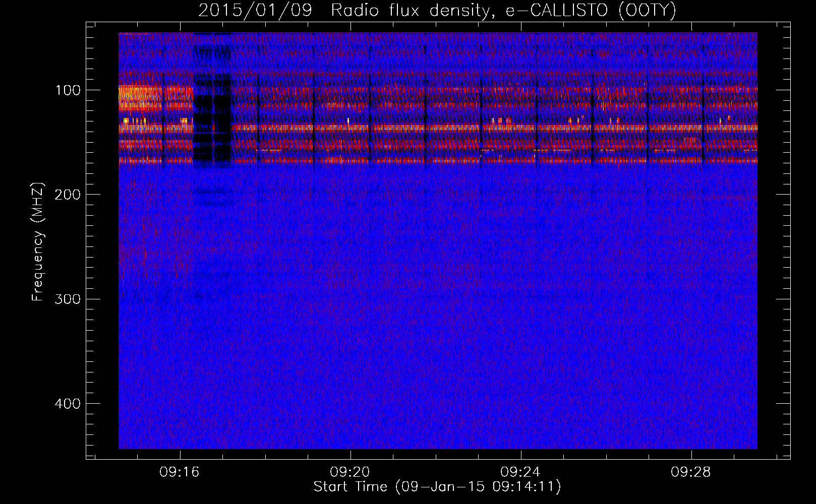This screenshot has height=504, width=816.
Task: Click the 'Frequency (MHZ)' axis label
Action: pyautogui.click(x=38, y=242)
